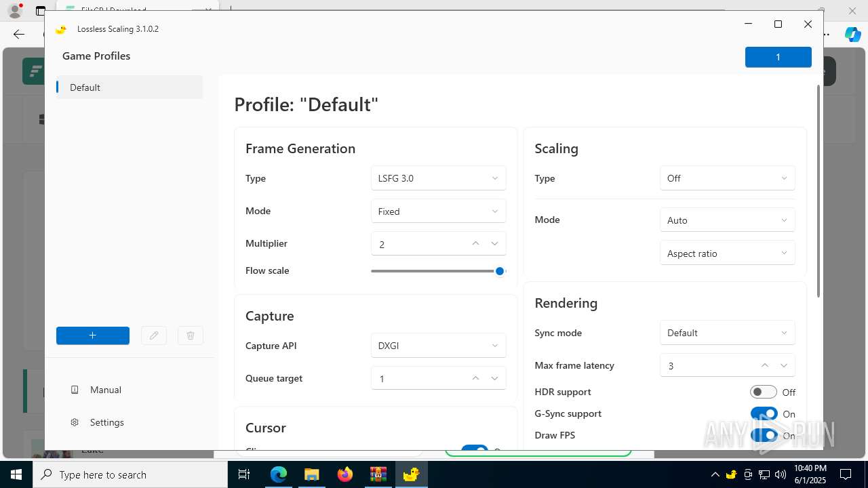Open the Settings gear icon
Image resolution: width=868 pixels, height=488 pixels.
click(75, 422)
